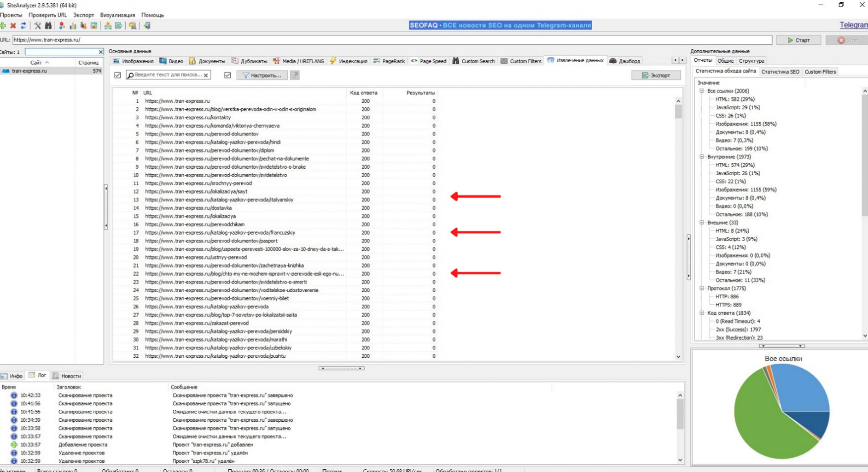Collapse the Все ссылки (2006) tree node

point(702,91)
